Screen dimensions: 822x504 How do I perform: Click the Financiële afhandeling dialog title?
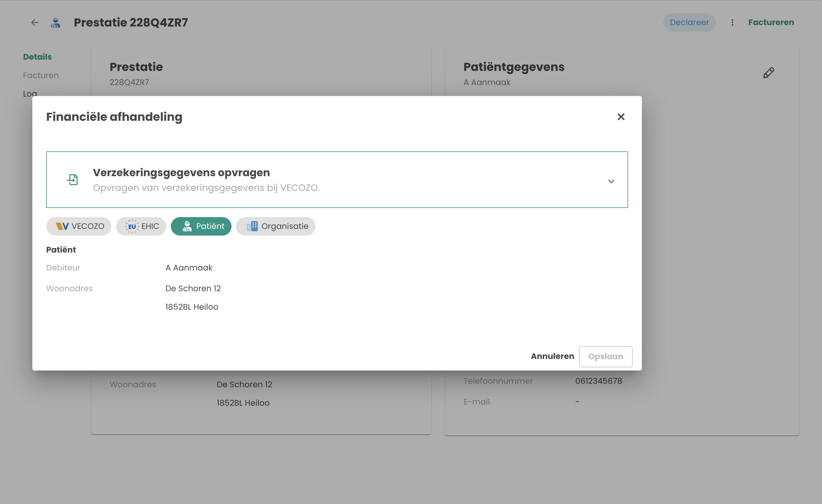click(114, 117)
